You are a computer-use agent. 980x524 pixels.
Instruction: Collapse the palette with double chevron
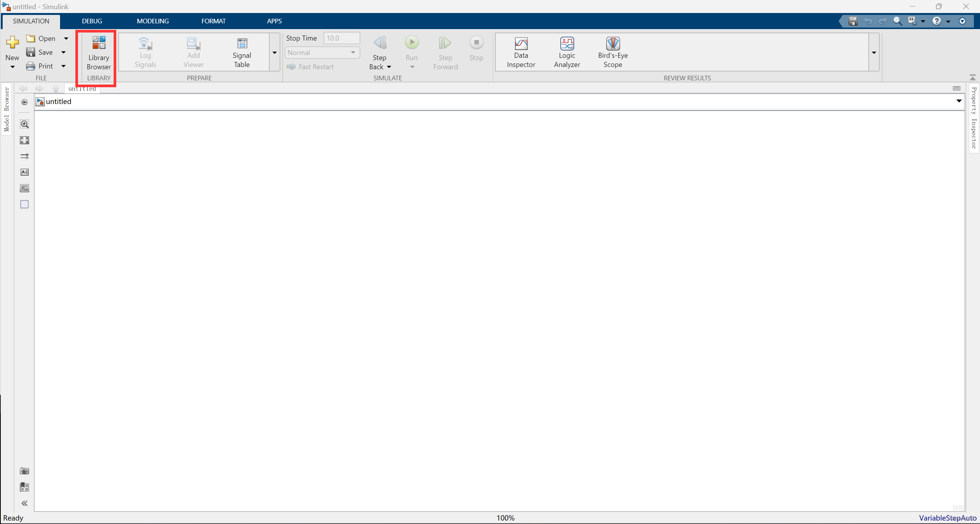24,503
